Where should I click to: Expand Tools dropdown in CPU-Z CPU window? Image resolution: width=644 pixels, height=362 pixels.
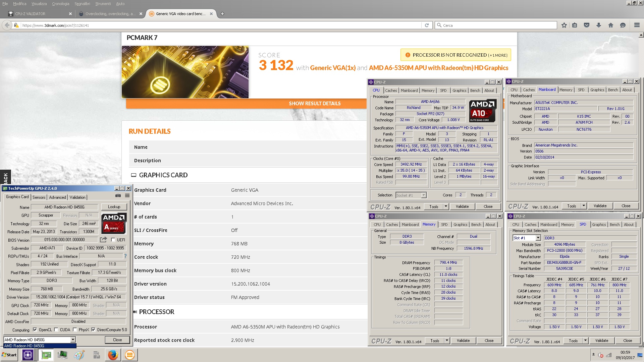[446, 206]
